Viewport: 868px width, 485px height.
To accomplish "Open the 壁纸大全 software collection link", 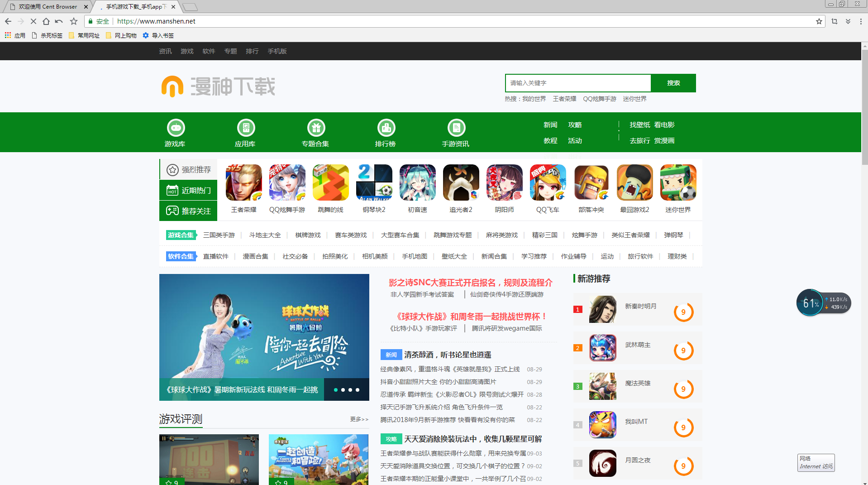I will pyautogui.click(x=454, y=256).
